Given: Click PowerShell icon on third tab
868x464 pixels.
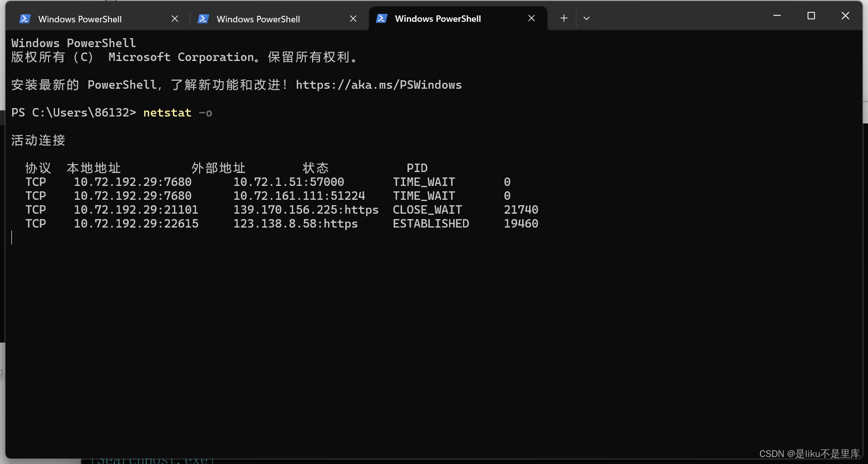Looking at the screenshot, I should pyautogui.click(x=381, y=18).
